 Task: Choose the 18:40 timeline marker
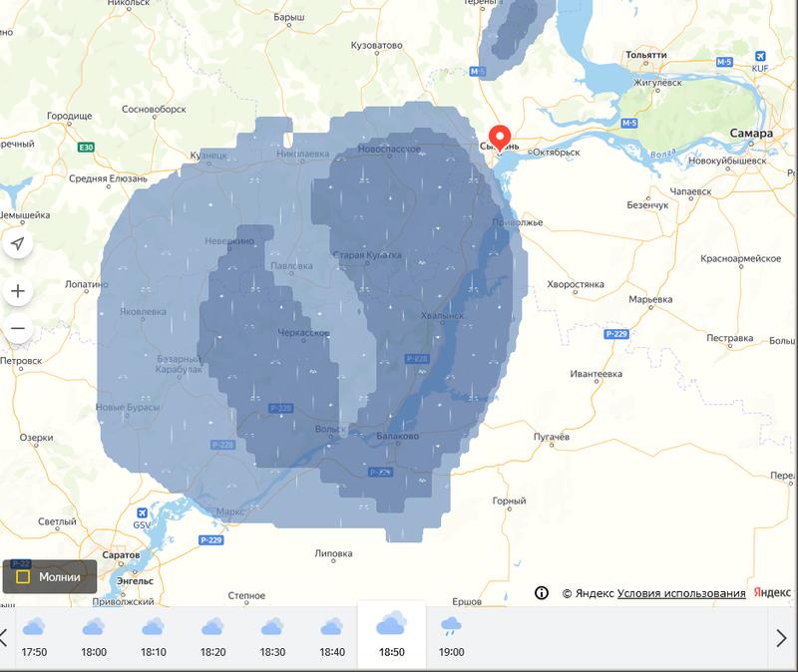[332, 637]
